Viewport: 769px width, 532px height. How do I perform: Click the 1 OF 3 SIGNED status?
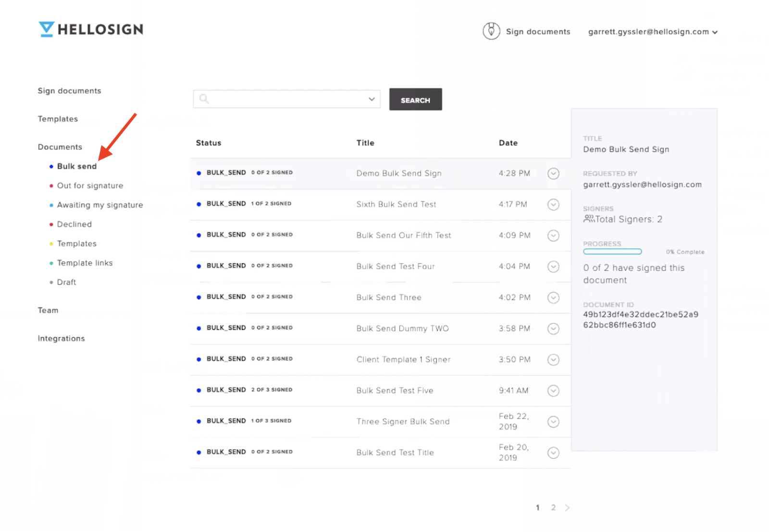271,421
